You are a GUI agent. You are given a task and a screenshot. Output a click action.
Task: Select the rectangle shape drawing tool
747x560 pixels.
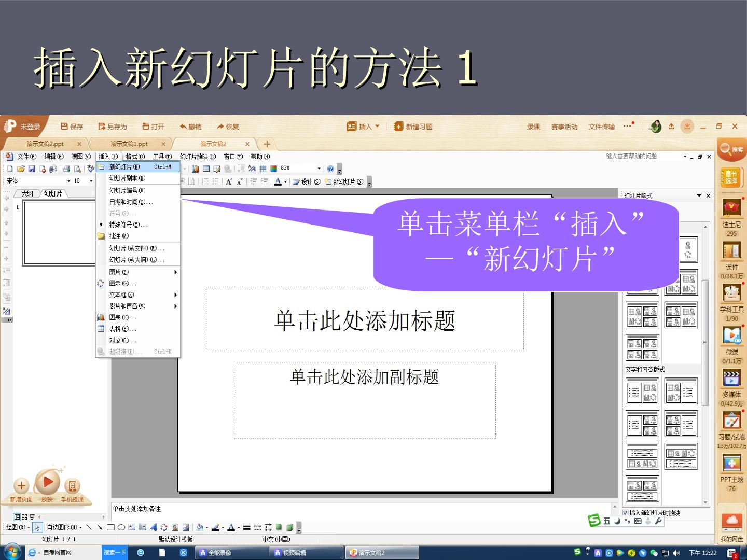[110, 527]
